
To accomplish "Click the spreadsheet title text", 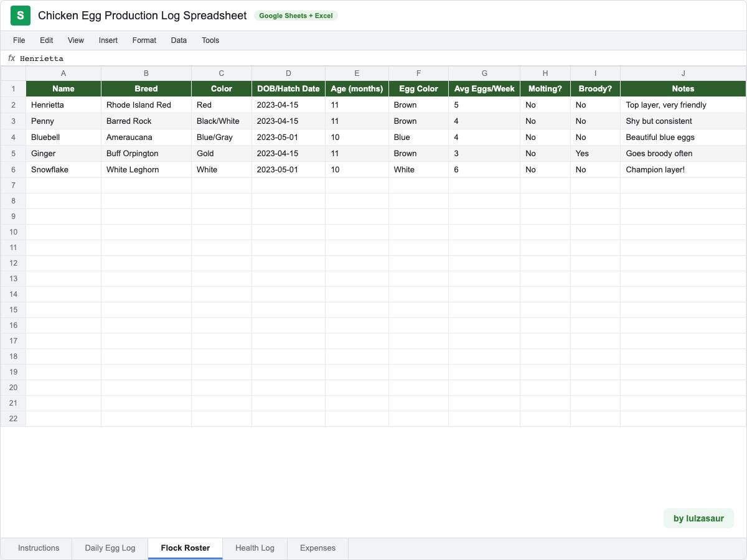I will (143, 16).
